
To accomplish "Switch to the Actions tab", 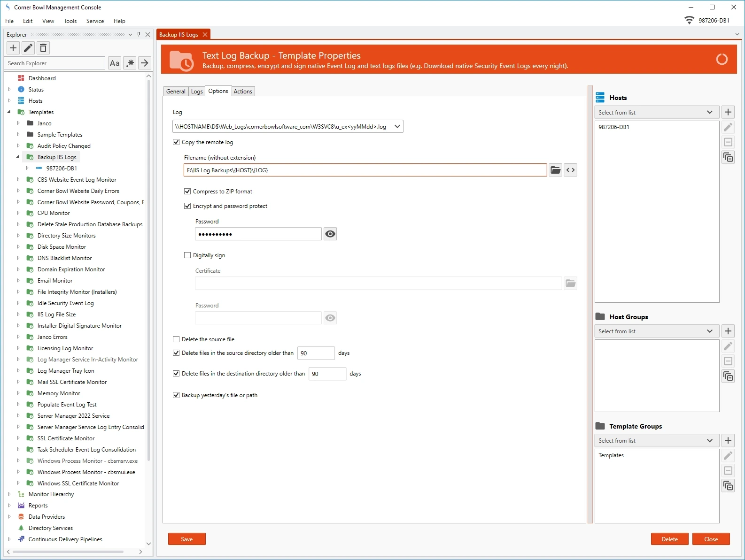I will coord(243,92).
